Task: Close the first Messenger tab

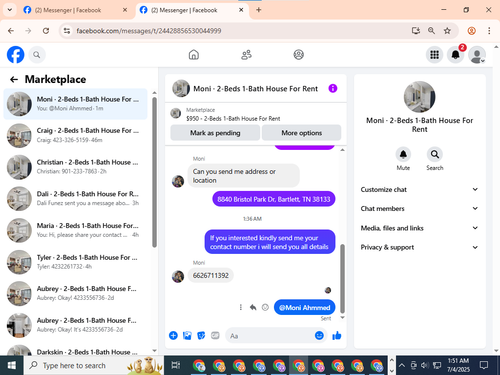Action: pyautogui.click(x=125, y=10)
